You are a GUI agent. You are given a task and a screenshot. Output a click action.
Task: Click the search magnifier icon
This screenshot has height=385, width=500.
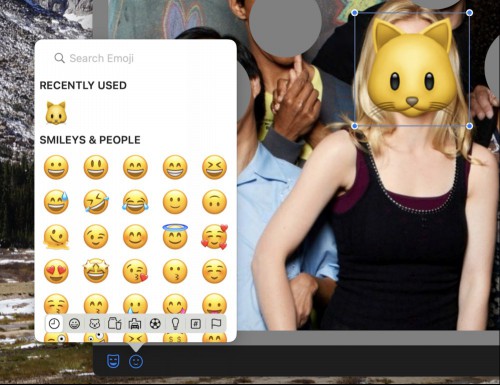click(59, 58)
